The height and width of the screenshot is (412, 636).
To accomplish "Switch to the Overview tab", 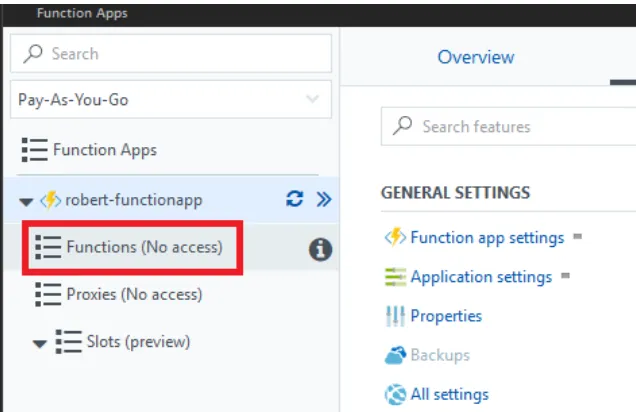I will click(x=475, y=58).
